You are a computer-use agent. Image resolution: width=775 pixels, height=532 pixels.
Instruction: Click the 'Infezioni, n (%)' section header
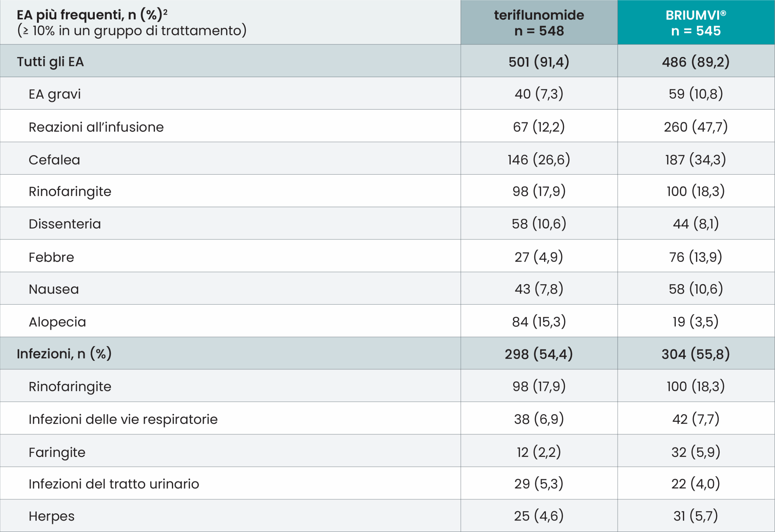[x=64, y=354]
